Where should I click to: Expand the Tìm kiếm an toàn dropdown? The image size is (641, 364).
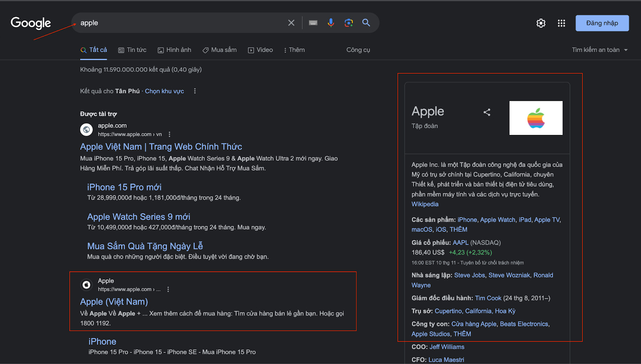[600, 50]
